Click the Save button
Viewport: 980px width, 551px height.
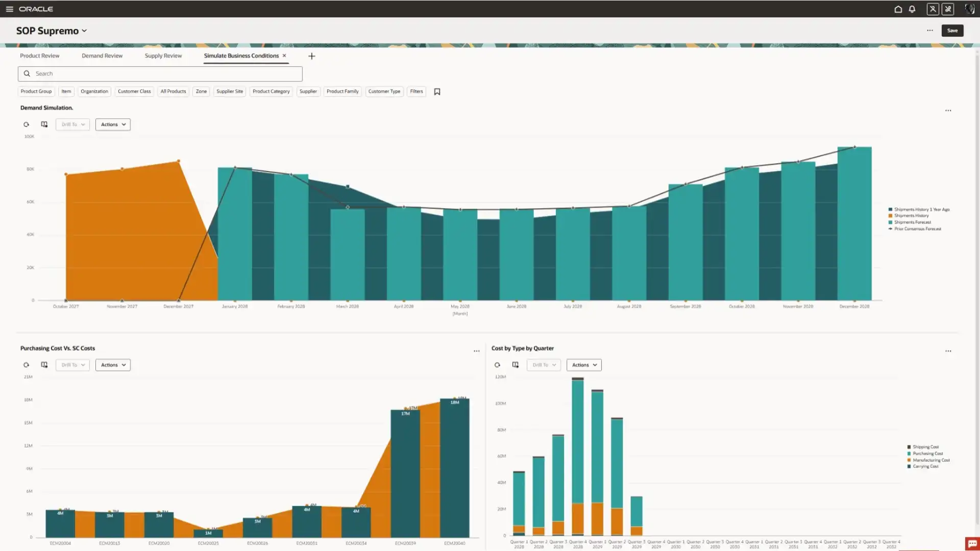pyautogui.click(x=952, y=31)
